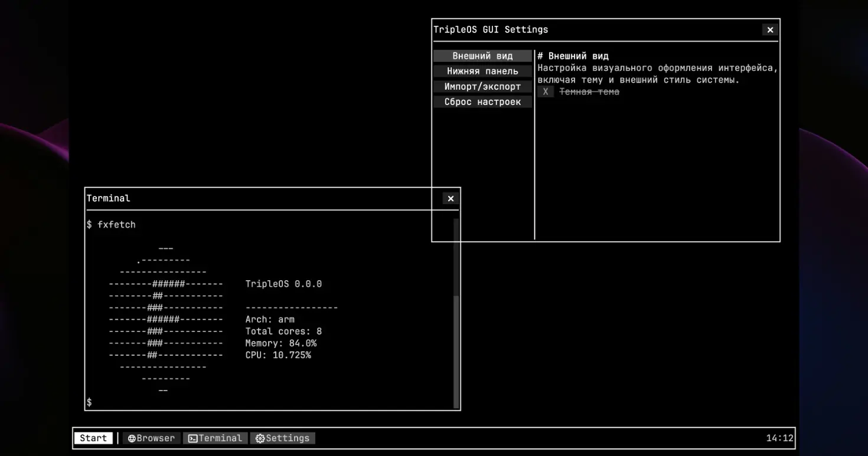Click the Темная тема label text
868x456 pixels.
(589, 92)
